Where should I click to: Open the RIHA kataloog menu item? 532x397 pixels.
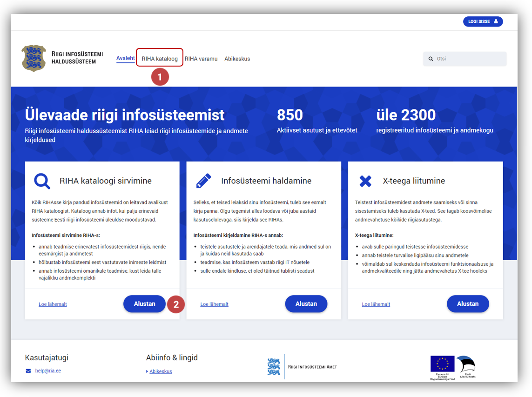tap(160, 59)
